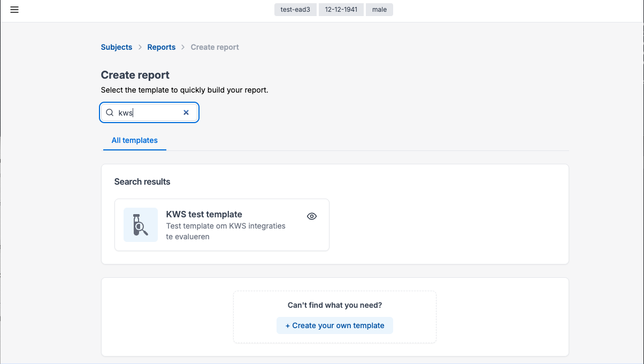Click the first breadcrumb chevron after Subjects

tap(140, 47)
